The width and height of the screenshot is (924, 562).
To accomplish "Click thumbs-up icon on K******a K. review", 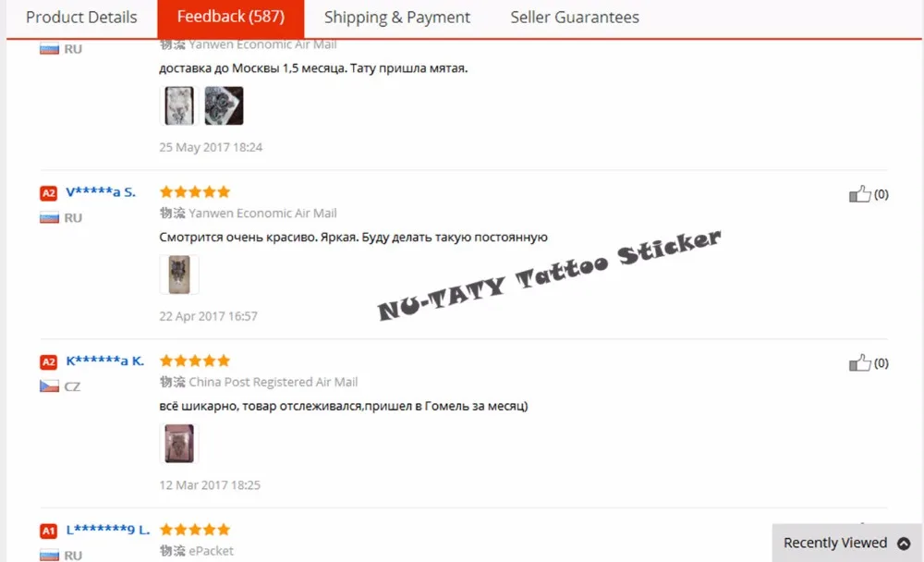I will (x=859, y=362).
